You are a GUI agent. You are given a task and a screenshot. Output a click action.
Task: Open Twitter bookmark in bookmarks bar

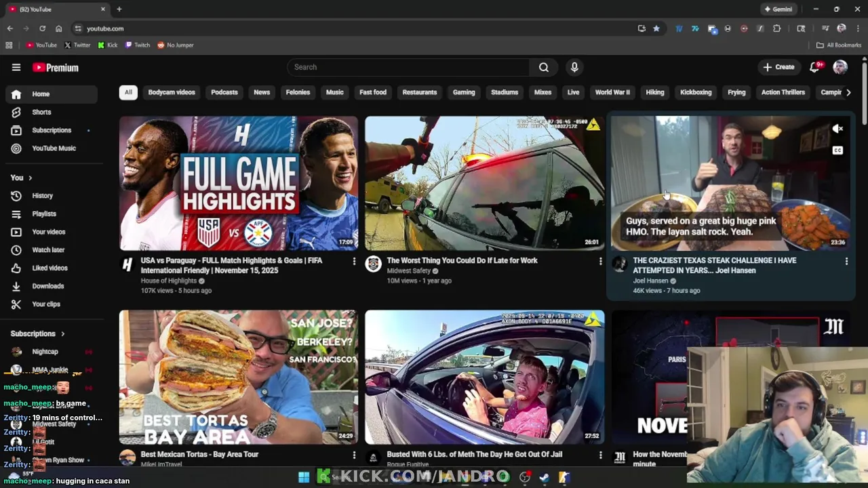(77, 45)
